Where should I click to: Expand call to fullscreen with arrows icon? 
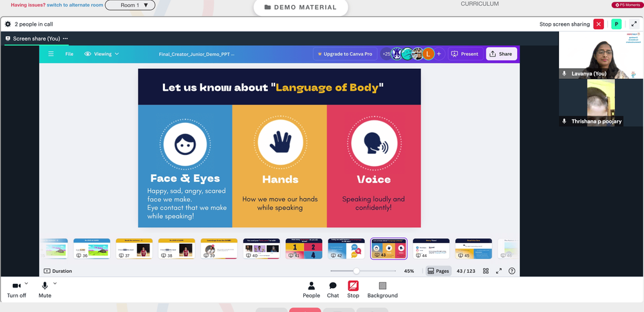click(x=634, y=24)
